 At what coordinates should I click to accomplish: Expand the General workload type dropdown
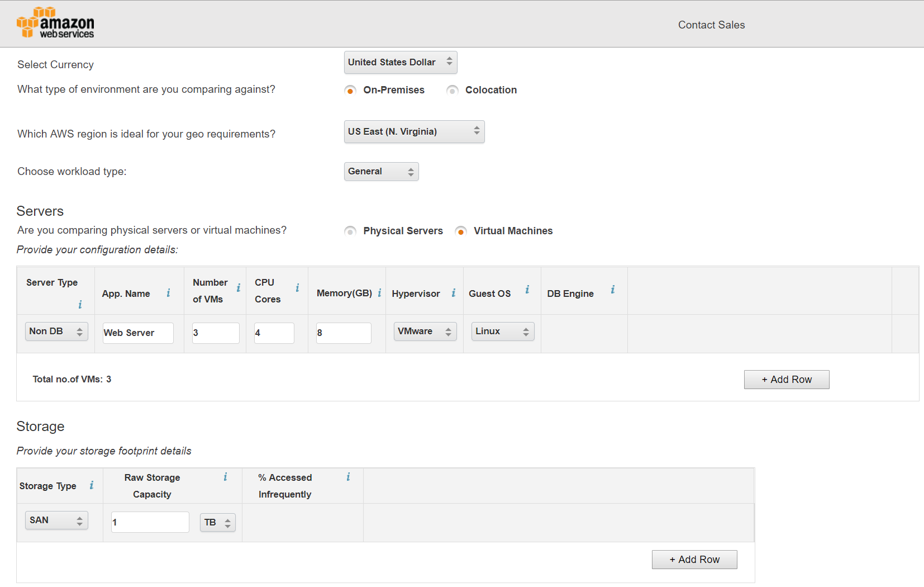pos(381,172)
